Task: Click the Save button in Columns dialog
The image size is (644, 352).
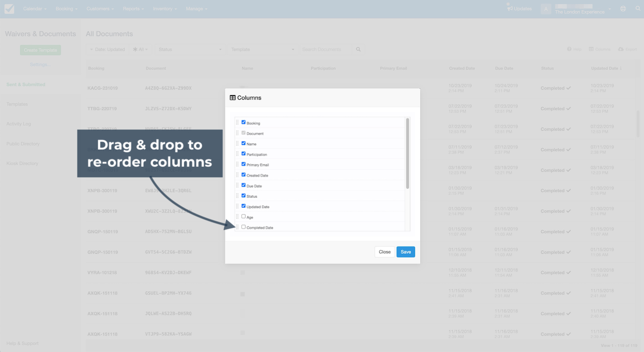Action: (x=406, y=252)
